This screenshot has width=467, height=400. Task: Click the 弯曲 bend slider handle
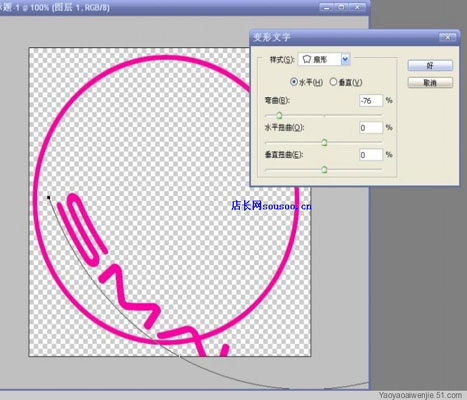279,115
